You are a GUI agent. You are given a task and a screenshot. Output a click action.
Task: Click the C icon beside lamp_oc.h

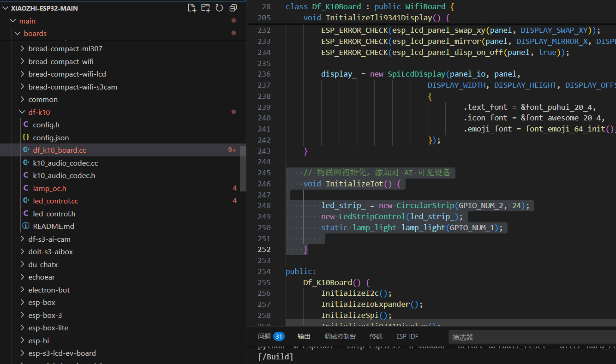click(26, 188)
